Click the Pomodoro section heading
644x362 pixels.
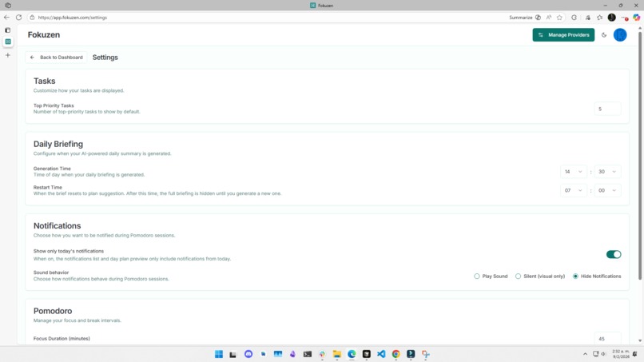[x=53, y=311]
